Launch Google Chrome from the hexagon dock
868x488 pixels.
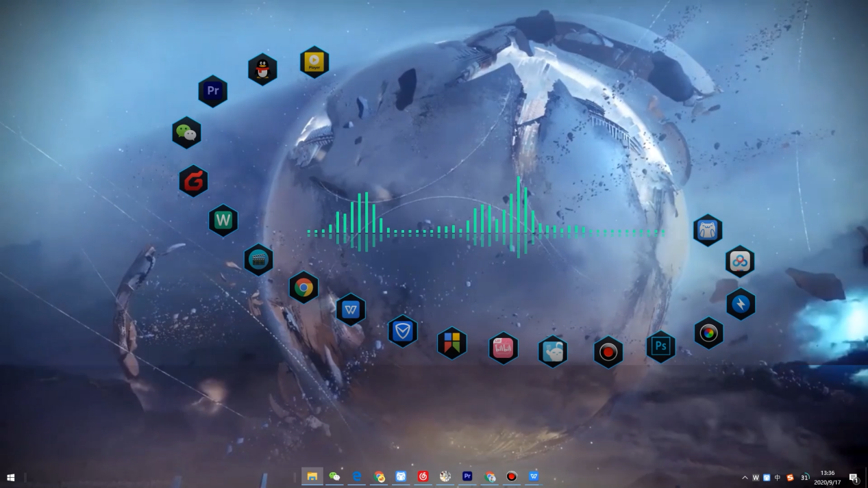[303, 288]
